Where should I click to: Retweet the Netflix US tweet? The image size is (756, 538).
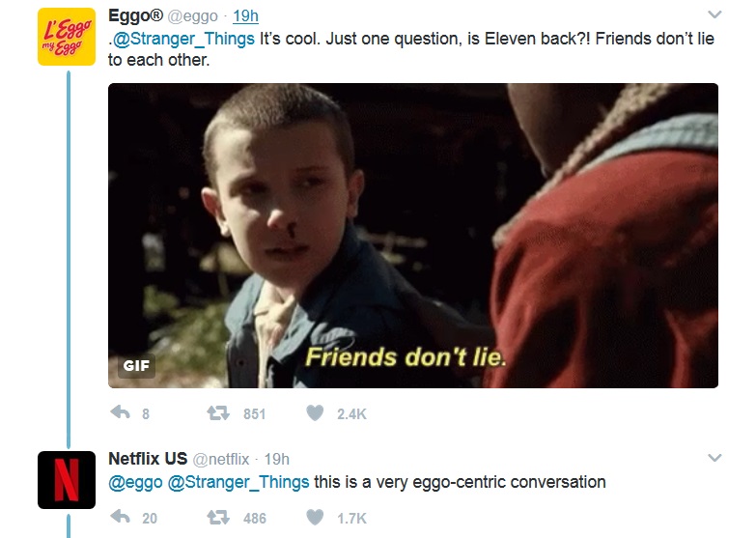coord(218,518)
